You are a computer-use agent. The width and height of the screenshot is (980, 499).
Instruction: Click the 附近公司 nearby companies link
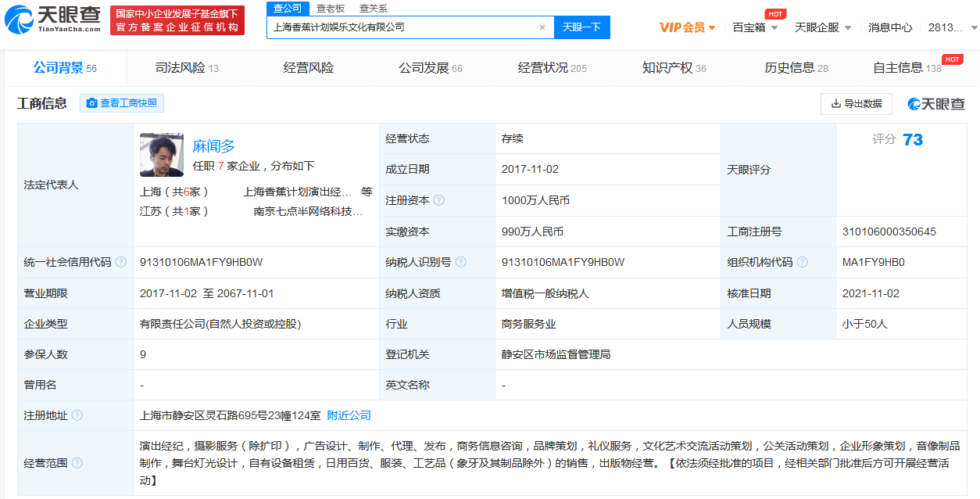349,415
